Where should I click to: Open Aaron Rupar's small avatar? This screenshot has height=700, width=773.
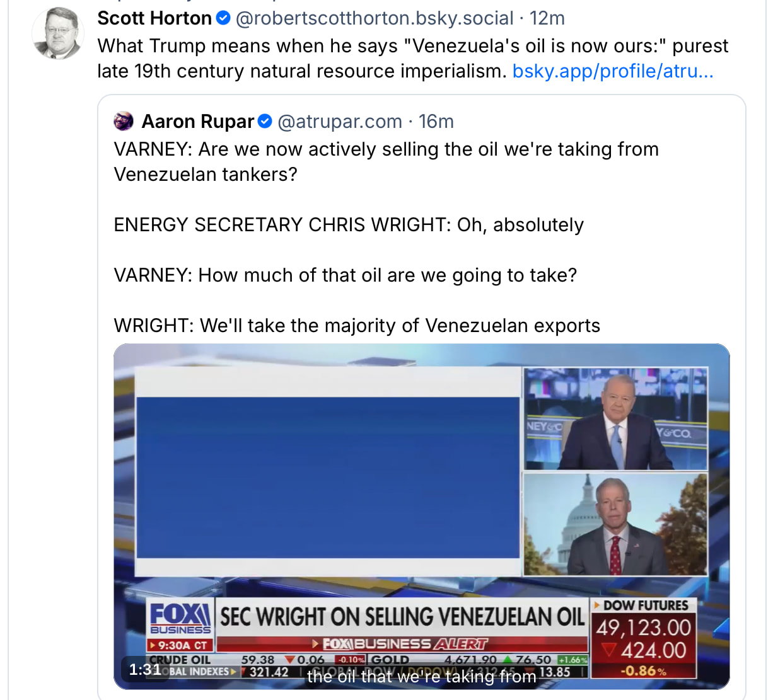pyautogui.click(x=124, y=121)
